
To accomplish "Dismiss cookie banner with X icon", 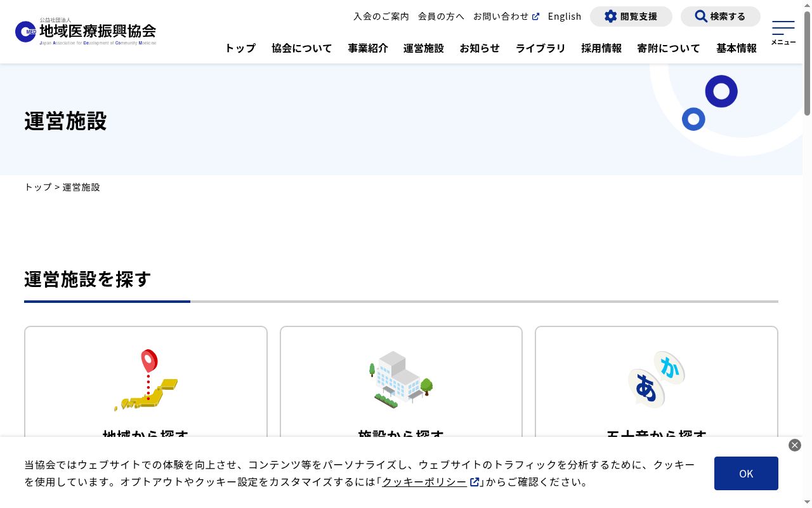I will pos(795,445).
